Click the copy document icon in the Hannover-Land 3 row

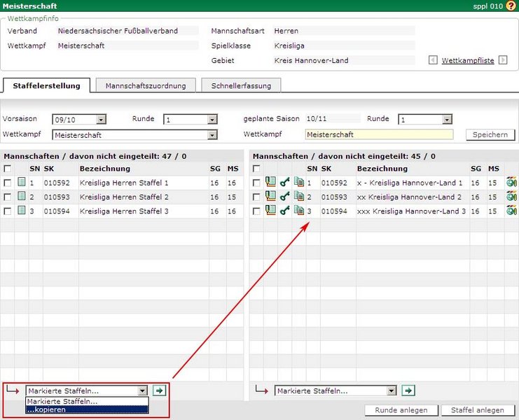(x=298, y=211)
